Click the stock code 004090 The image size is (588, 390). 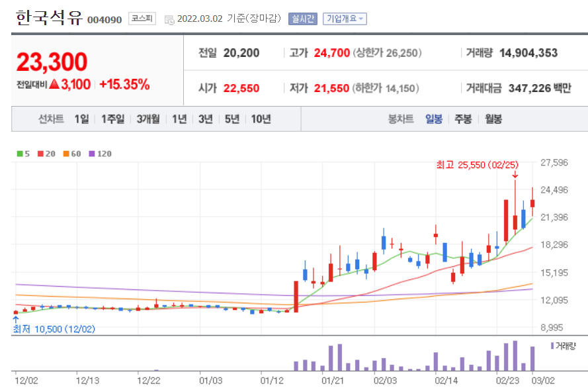click(105, 19)
